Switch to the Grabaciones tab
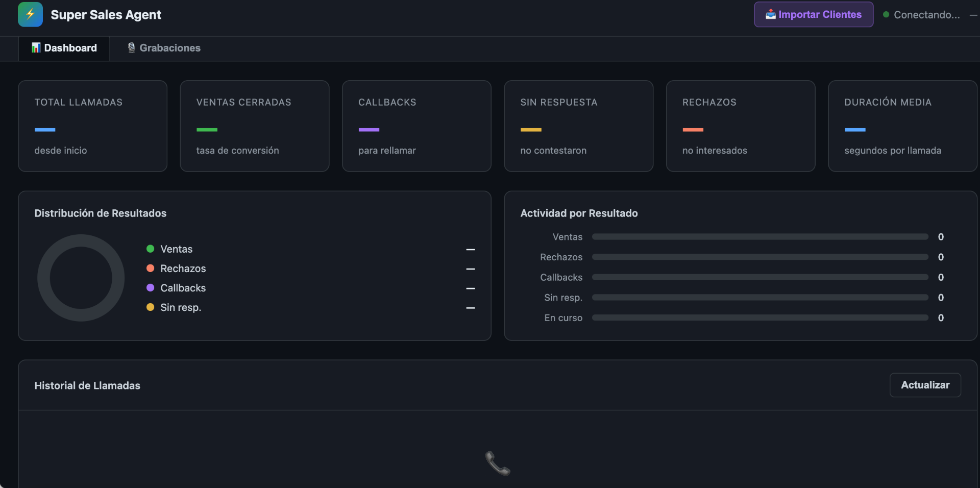Viewport: 980px width, 488px height. coord(163,48)
